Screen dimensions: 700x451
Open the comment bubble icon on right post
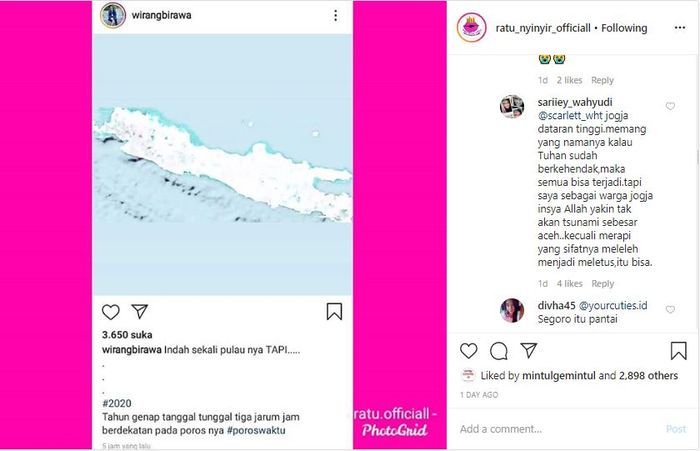(x=499, y=351)
